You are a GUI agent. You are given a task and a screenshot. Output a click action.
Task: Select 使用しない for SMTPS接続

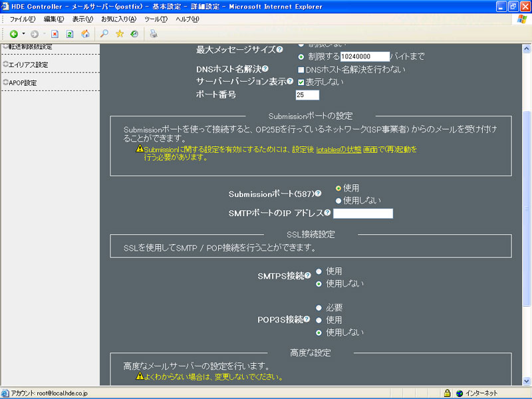(319, 284)
